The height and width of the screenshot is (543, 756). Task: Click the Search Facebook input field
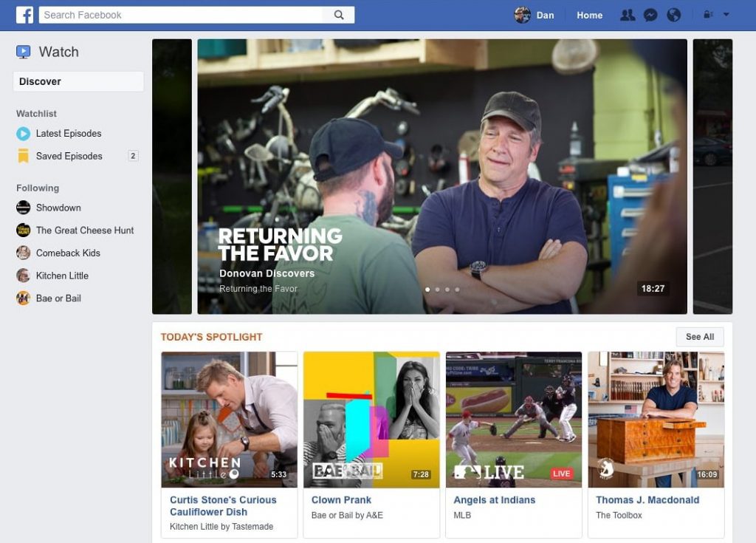[x=177, y=14]
